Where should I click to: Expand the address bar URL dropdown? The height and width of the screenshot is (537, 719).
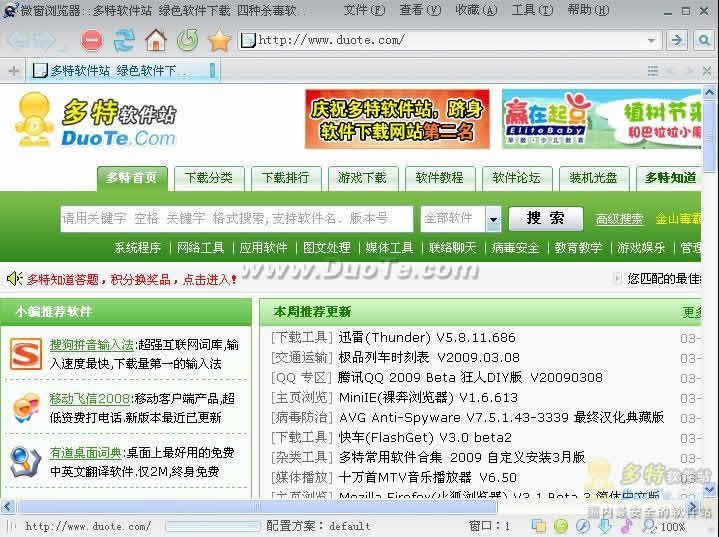click(x=651, y=41)
